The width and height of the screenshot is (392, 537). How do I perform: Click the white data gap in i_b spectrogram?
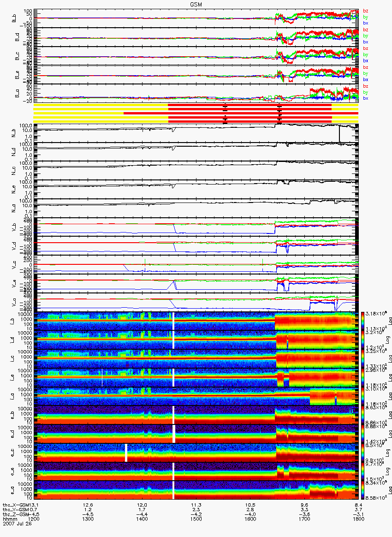coord(173,321)
